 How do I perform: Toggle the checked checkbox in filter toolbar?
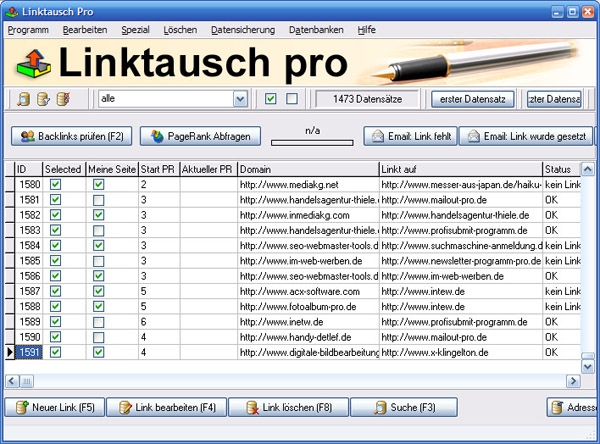point(271,99)
